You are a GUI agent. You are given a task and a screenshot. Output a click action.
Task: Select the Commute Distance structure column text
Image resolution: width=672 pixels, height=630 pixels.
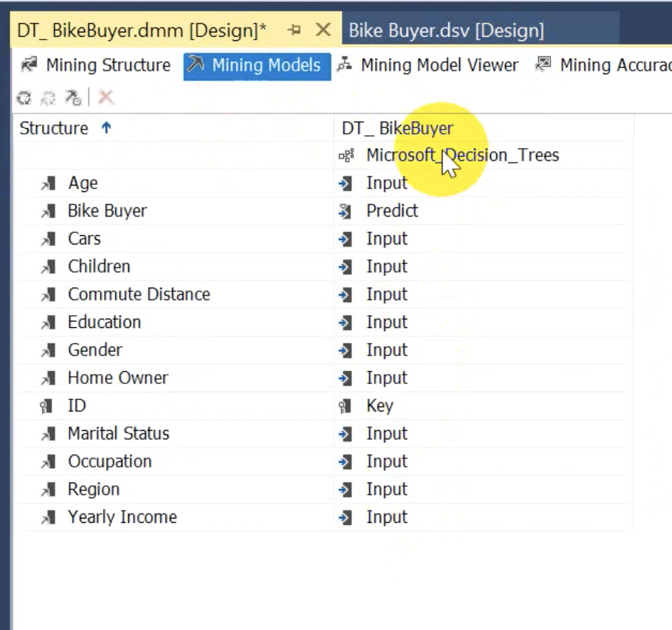[x=139, y=294]
